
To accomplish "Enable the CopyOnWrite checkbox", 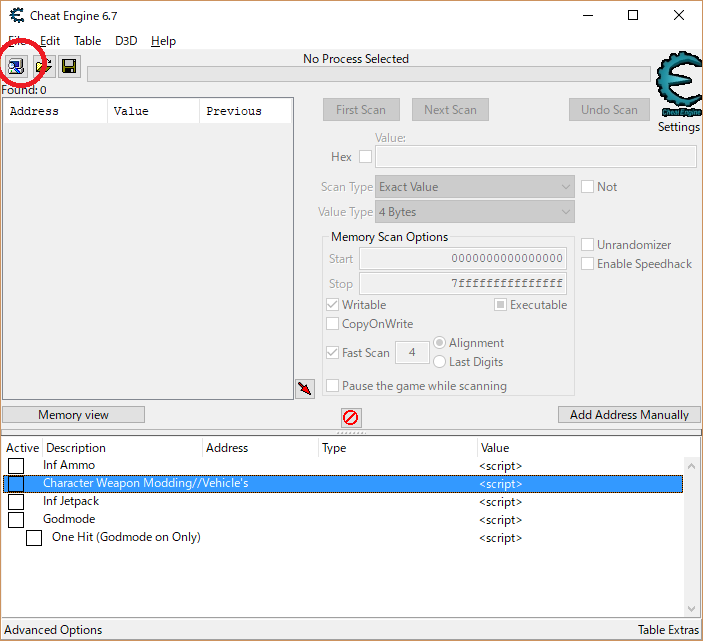I will (x=332, y=324).
